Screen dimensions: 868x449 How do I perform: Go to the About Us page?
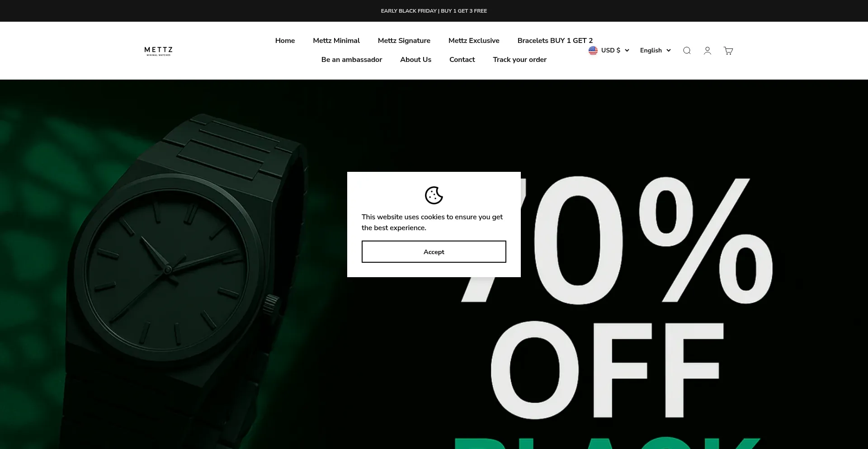(415, 60)
